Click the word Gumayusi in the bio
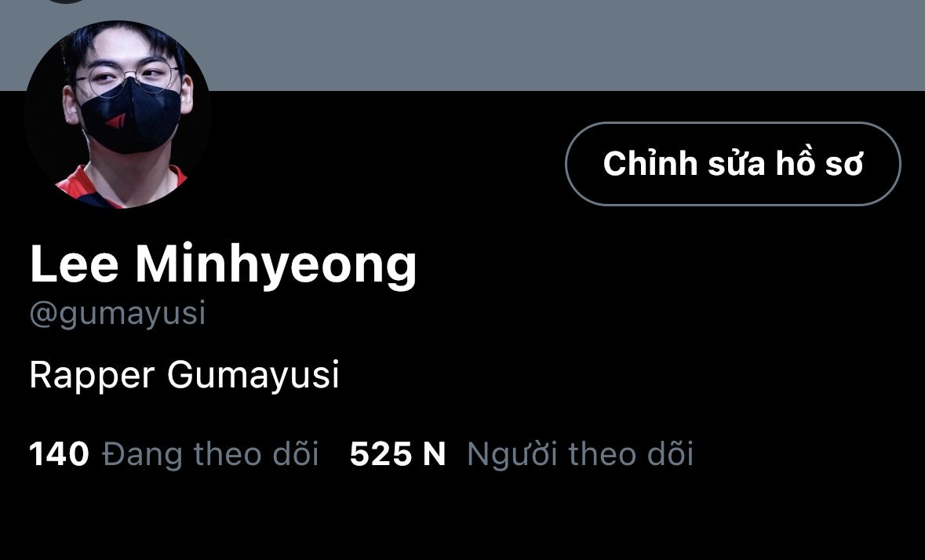This screenshot has height=560, width=925. tap(253, 376)
